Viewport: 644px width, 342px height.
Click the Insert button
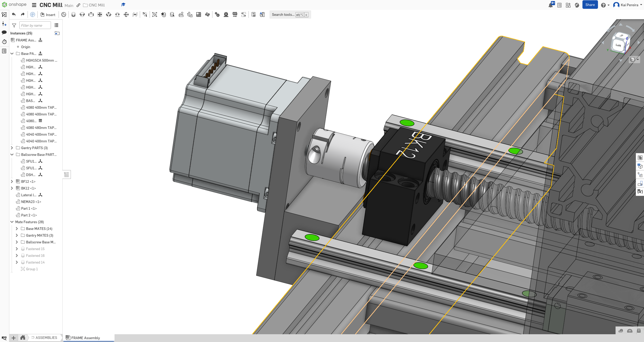[x=48, y=15]
